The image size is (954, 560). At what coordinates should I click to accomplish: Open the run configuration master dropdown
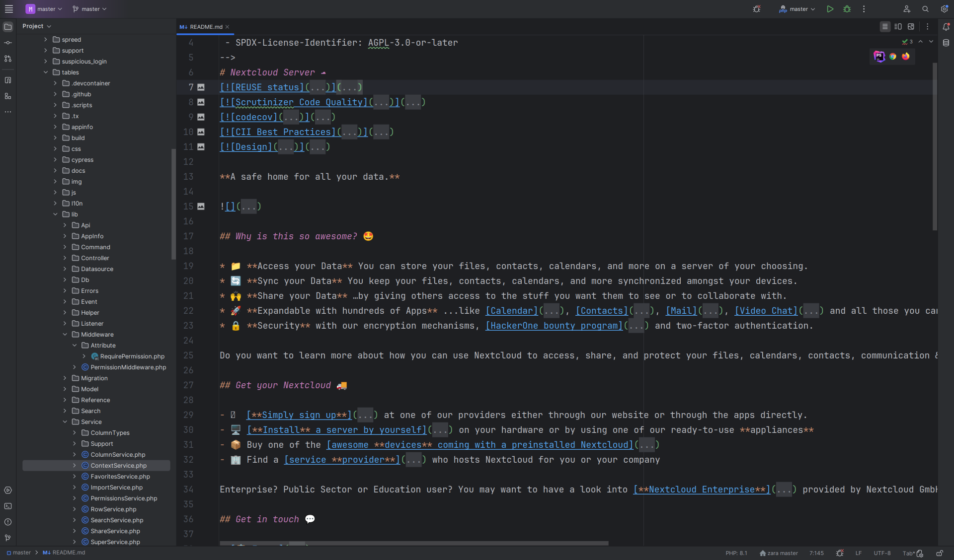click(797, 9)
